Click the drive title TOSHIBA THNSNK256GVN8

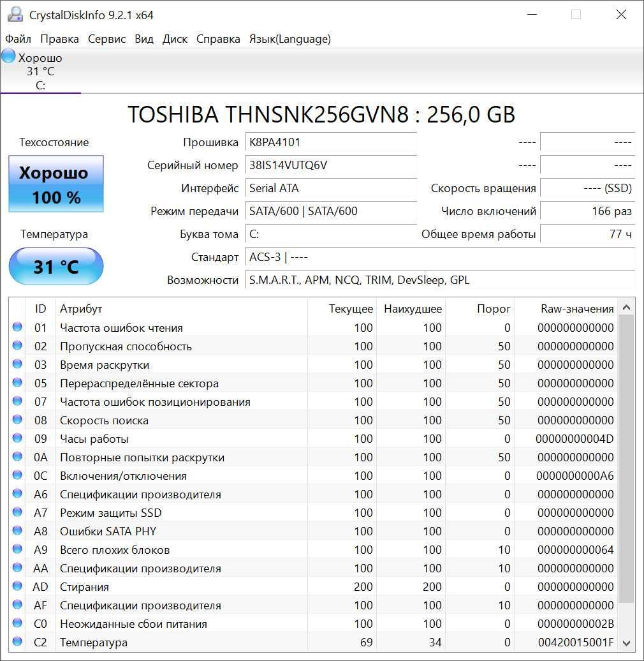pyautogui.click(x=321, y=114)
